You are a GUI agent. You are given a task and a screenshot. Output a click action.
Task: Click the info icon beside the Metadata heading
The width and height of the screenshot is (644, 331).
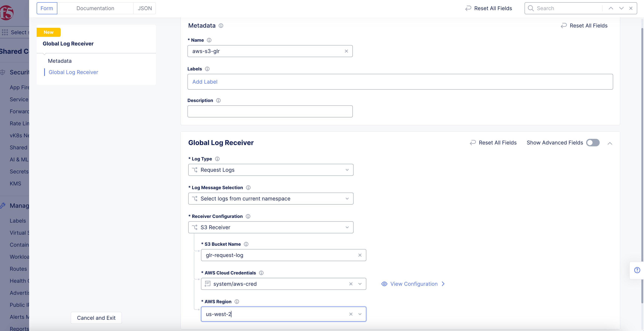tap(221, 26)
